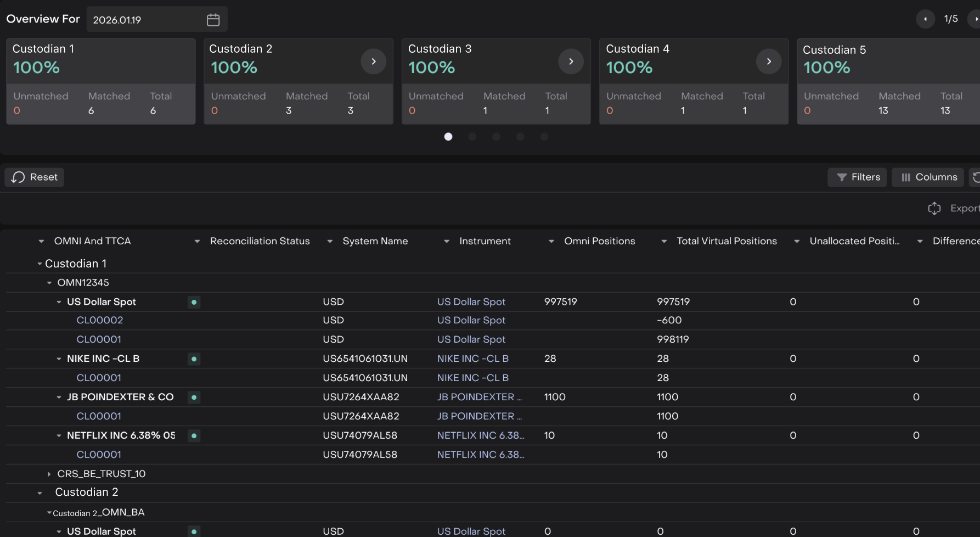Collapse the Custodian 1 tree group

point(40,264)
